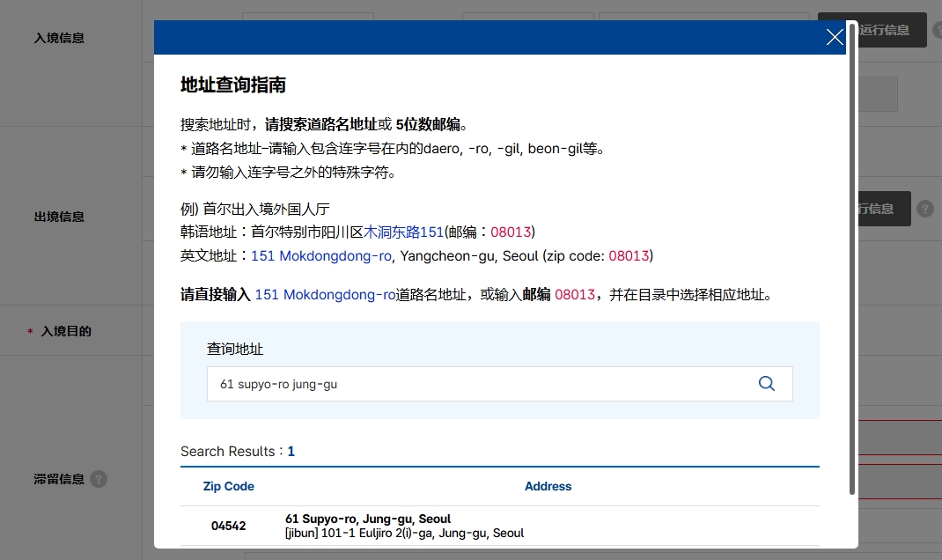Click the 入境信息 section label
The height and width of the screenshot is (560, 942).
coord(59,38)
